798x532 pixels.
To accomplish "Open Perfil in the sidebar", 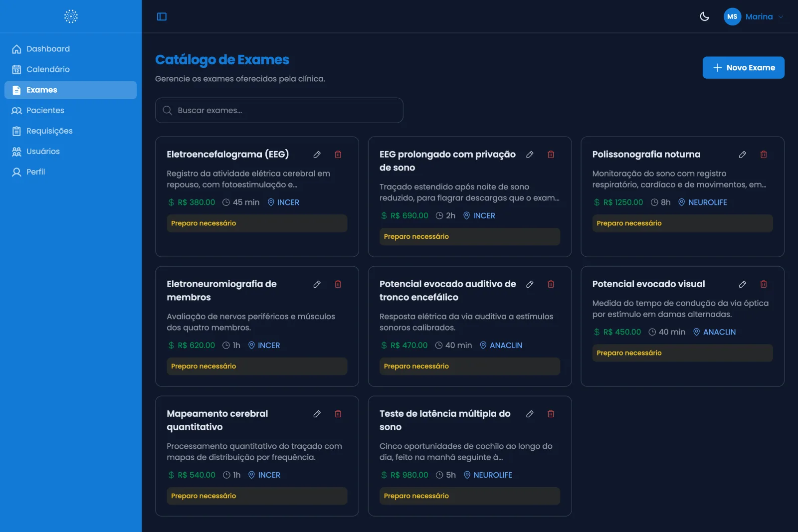I will point(71,172).
